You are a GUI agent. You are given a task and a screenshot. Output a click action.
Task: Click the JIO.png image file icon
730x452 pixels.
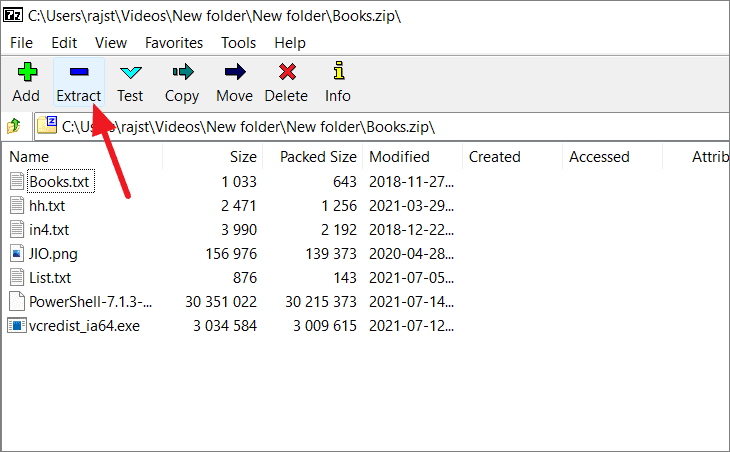pos(17,254)
